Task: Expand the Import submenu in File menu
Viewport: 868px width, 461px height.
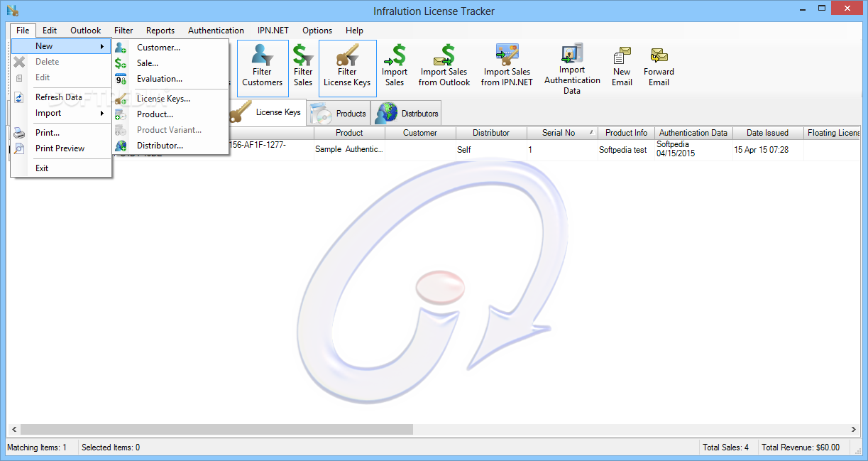Action: (x=61, y=113)
